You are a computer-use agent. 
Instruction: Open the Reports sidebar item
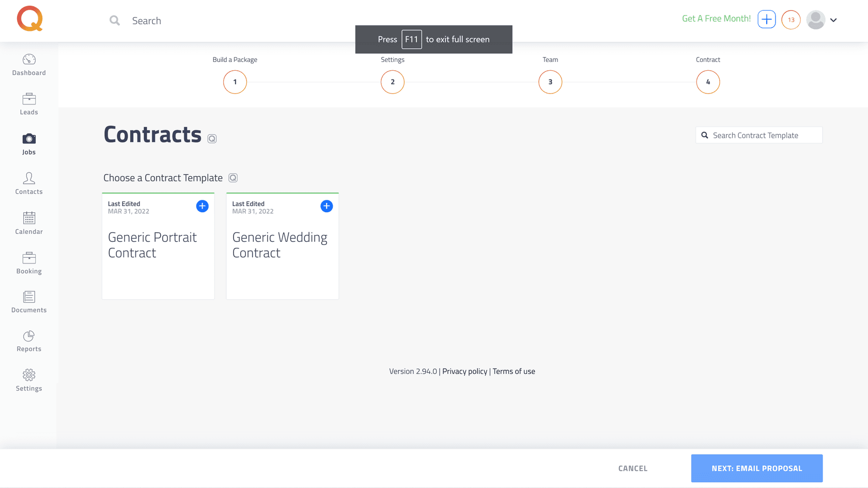click(x=29, y=341)
